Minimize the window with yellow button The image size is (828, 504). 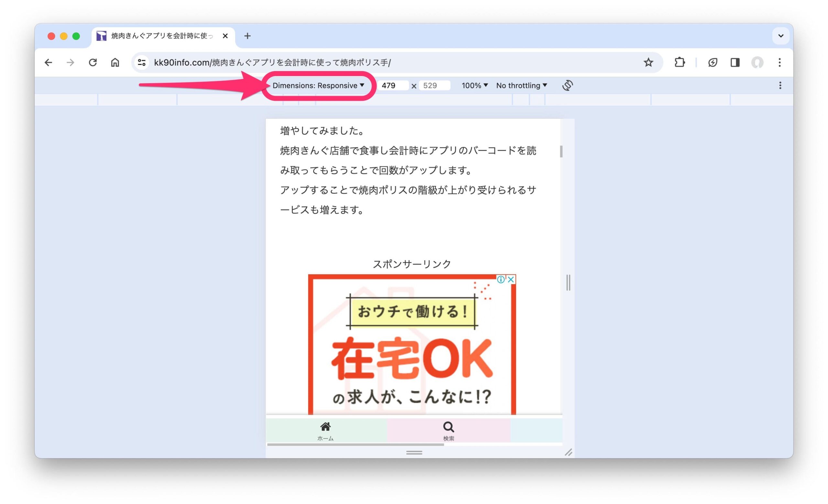pos(64,36)
